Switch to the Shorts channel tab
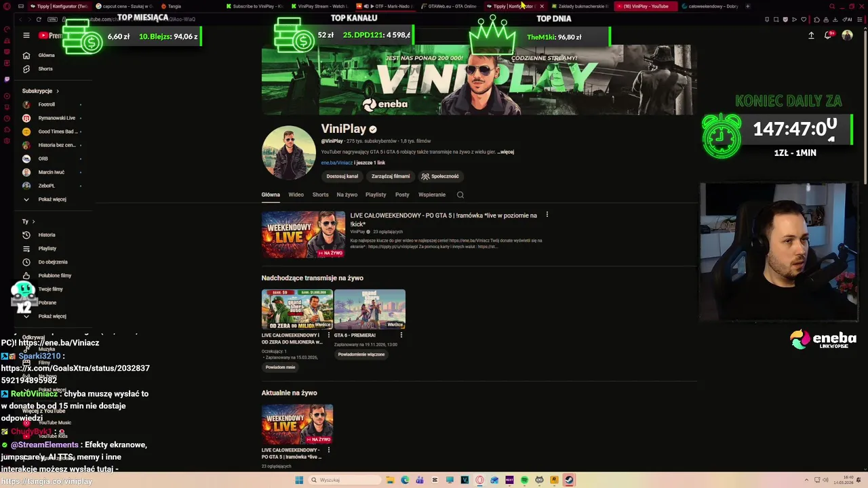 pos(320,195)
